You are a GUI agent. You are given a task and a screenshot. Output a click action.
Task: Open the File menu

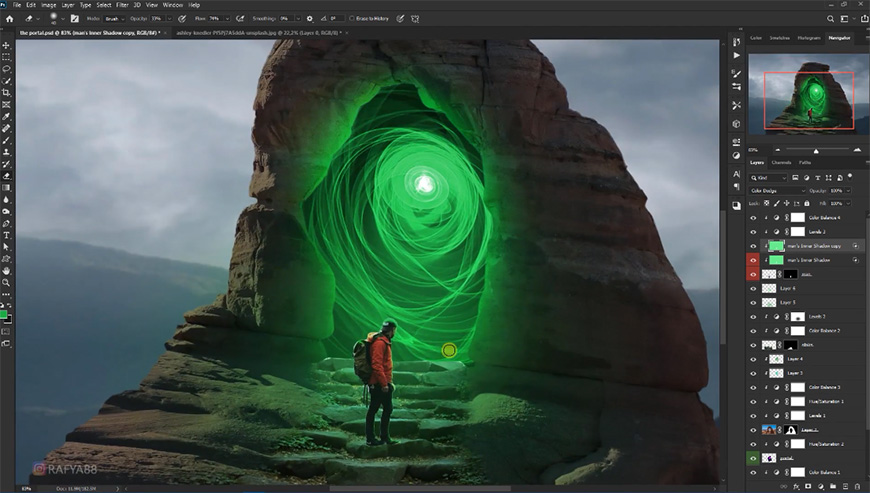click(17, 5)
